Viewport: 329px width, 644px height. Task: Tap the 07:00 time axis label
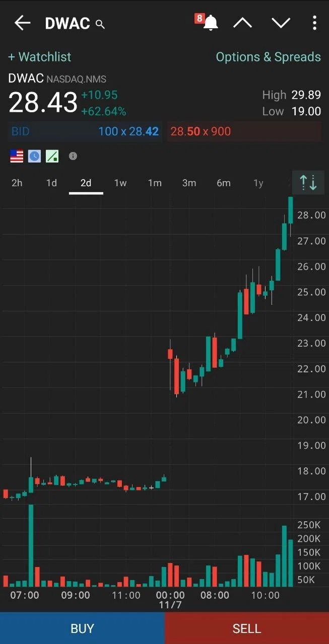pyautogui.click(x=25, y=595)
